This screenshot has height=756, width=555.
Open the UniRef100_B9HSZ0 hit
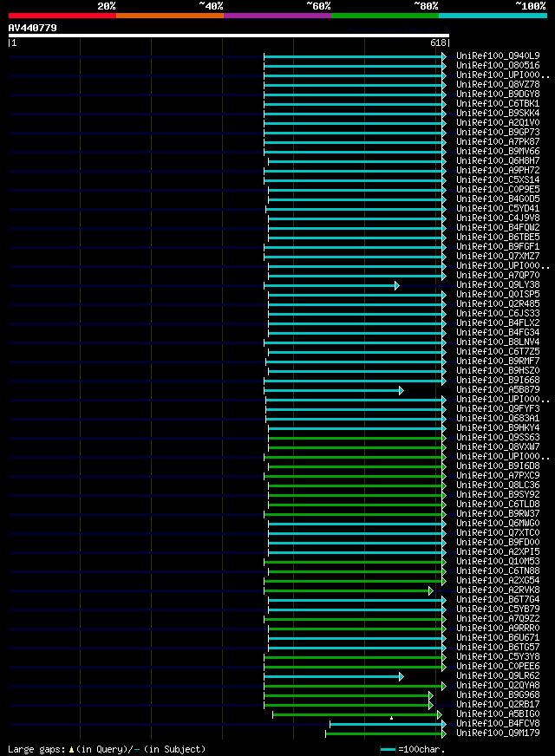[x=498, y=371]
